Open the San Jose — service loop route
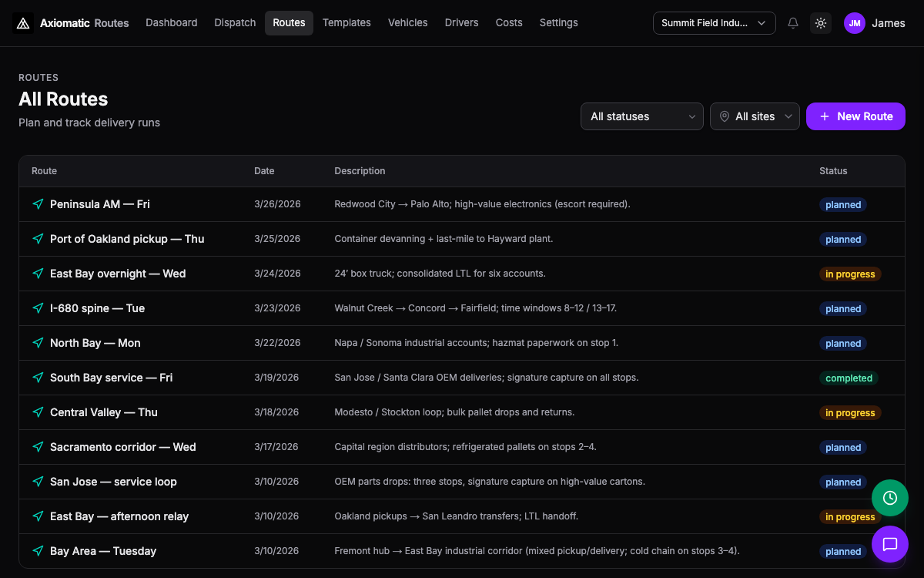The height and width of the screenshot is (578, 924). click(x=113, y=482)
